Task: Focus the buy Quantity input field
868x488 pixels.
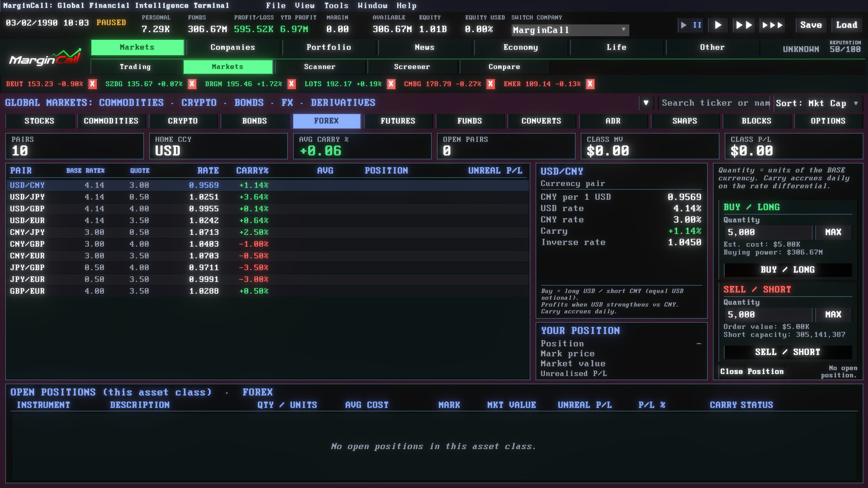Action: coord(768,232)
